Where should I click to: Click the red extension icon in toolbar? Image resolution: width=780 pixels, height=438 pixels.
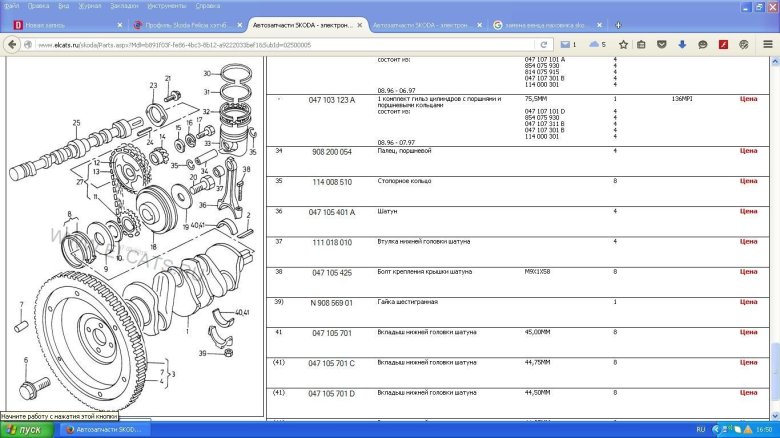tap(722, 44)
